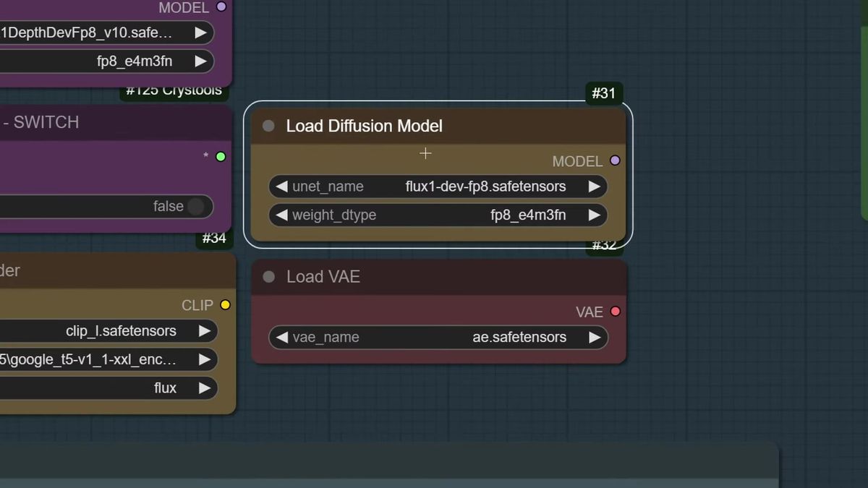Click the red VAE output socket
868x488 pixels.
(x=615, y=312)
